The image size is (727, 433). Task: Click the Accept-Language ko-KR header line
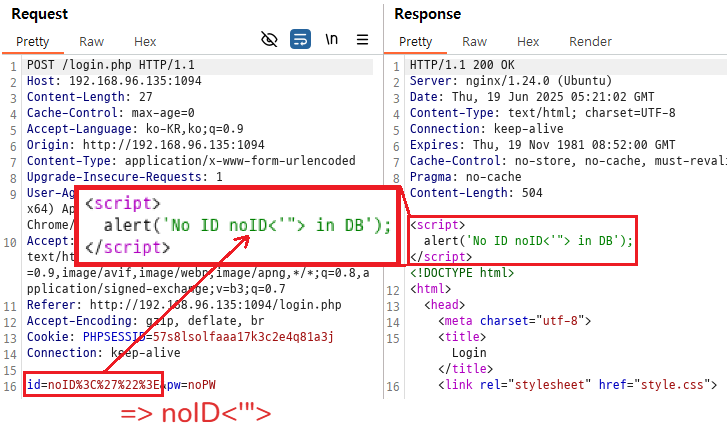(135, 129)
